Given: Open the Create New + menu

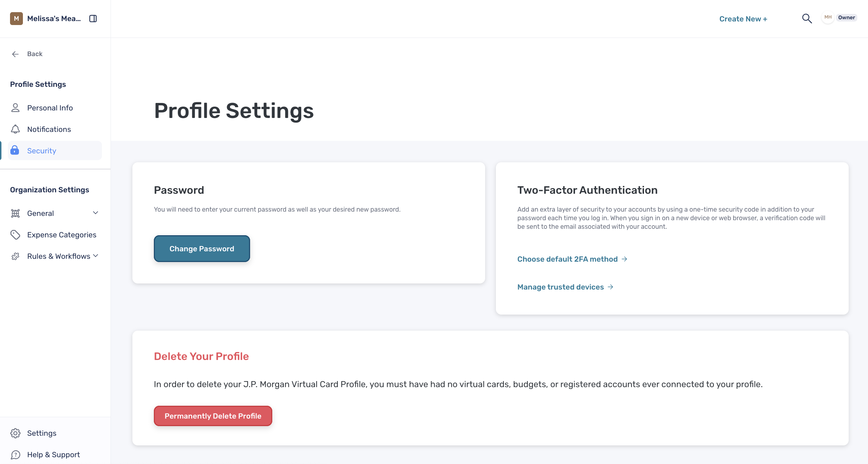Looking at the screenshot, I should point(743,19).
